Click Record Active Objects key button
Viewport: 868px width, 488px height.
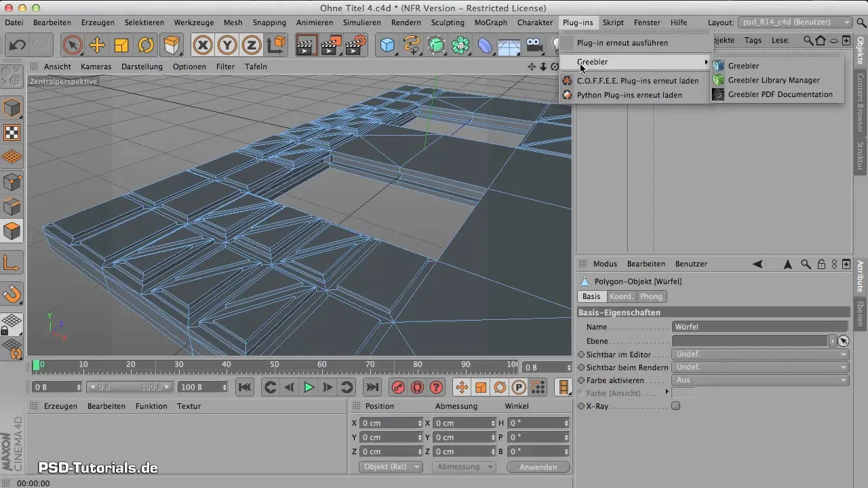pyautogui.click(x=398, y=387)
